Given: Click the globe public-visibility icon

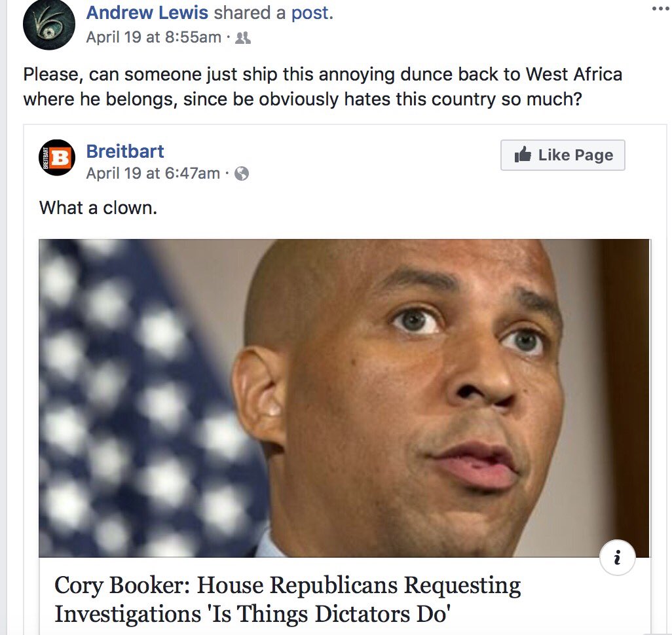Looking at the screenshot, I should point(242,173).
